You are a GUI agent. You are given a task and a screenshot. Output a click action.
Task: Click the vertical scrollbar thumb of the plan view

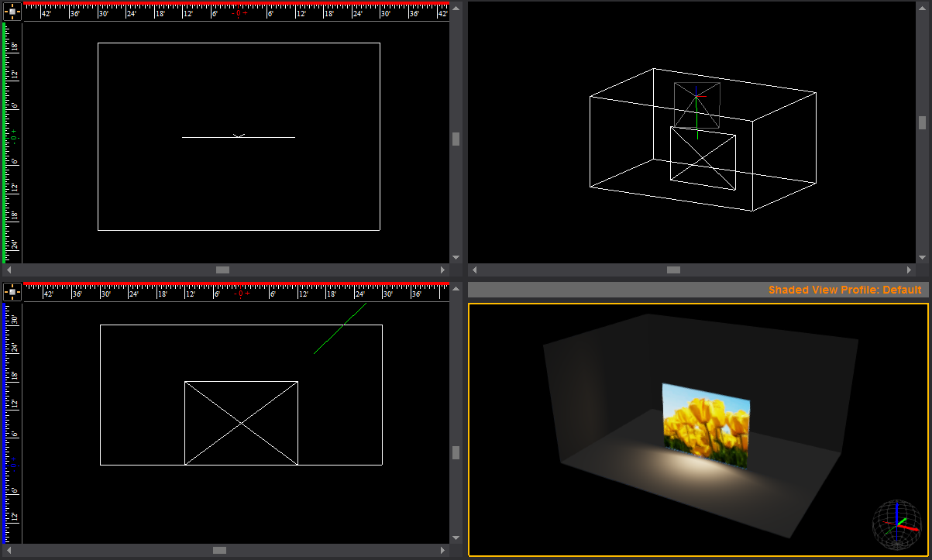pyautogui.click(x=456, y=139)
